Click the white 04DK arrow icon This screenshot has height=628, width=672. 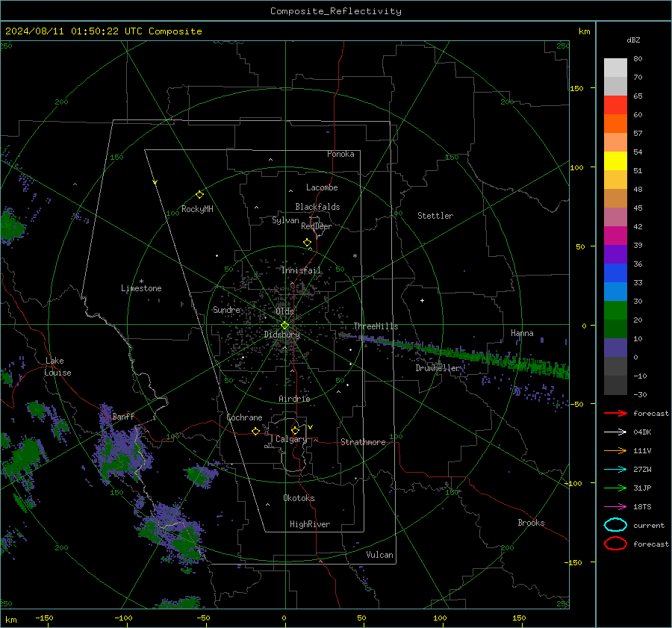[x=615, y=432]
